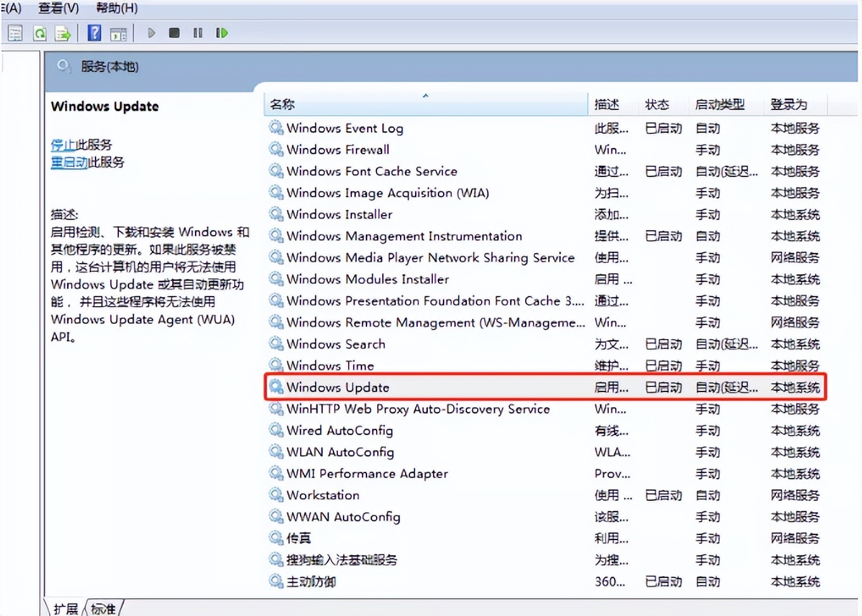862x616 pixels.
Task: Select the Windows Firewall service entry
Action: (337, 149)
